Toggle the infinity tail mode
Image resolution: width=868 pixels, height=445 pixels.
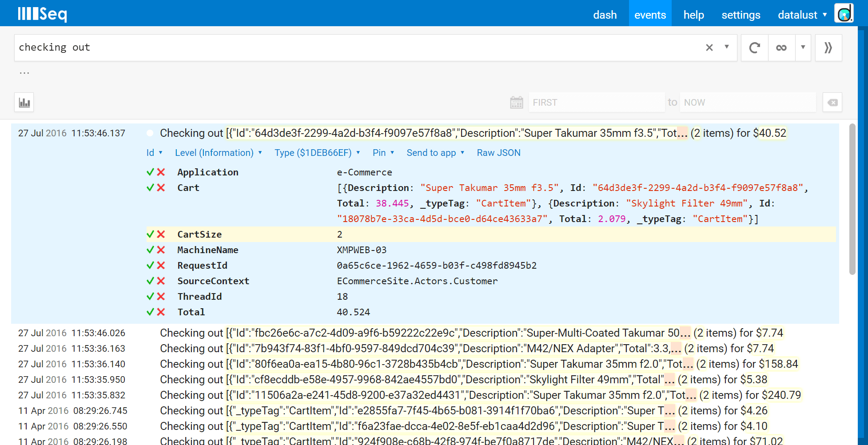tap(781, 48)
